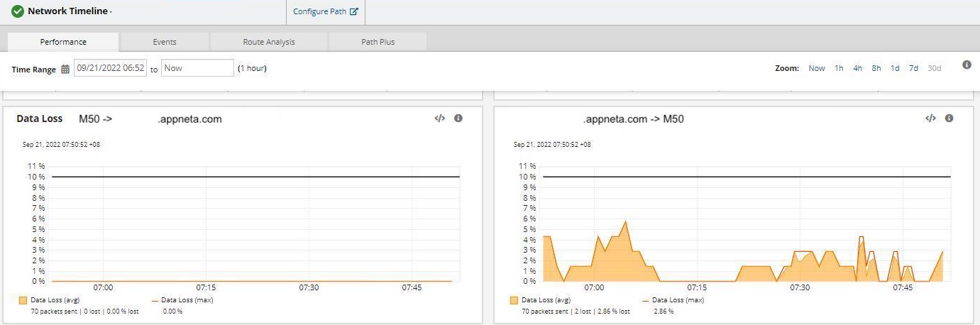The width and height of the screenshot is (980, 325).
Task: Click the start date field showing 09/21/2022 06:52
Action: tap(111, 68)
